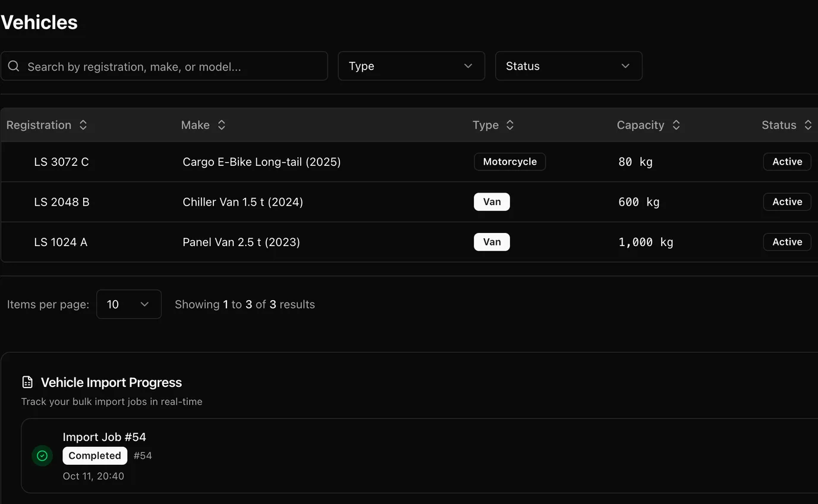Click the Status column sort icon
This screenshot has height=504, width=818.
click(808, 125)
